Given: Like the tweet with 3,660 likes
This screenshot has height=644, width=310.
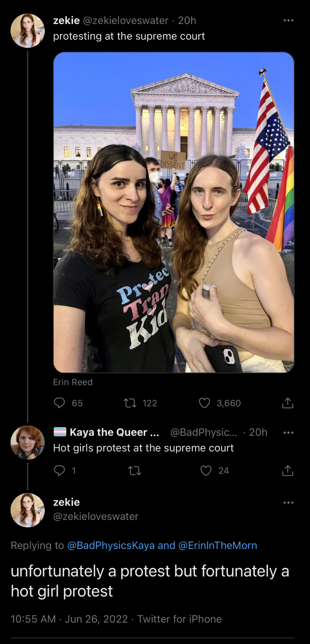Looking at the screenshot, I should pyautogui.click(x=205, y=403).
